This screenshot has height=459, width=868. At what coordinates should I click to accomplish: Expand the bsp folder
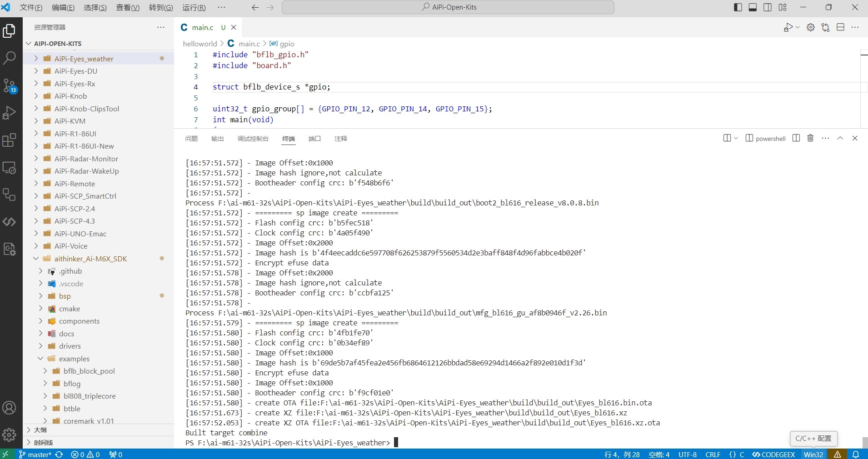pos(41,296)
